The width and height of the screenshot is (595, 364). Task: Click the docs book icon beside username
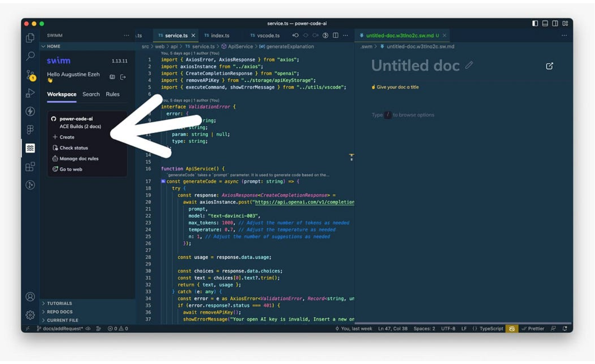pyautogui.click(x=112, y=77)
